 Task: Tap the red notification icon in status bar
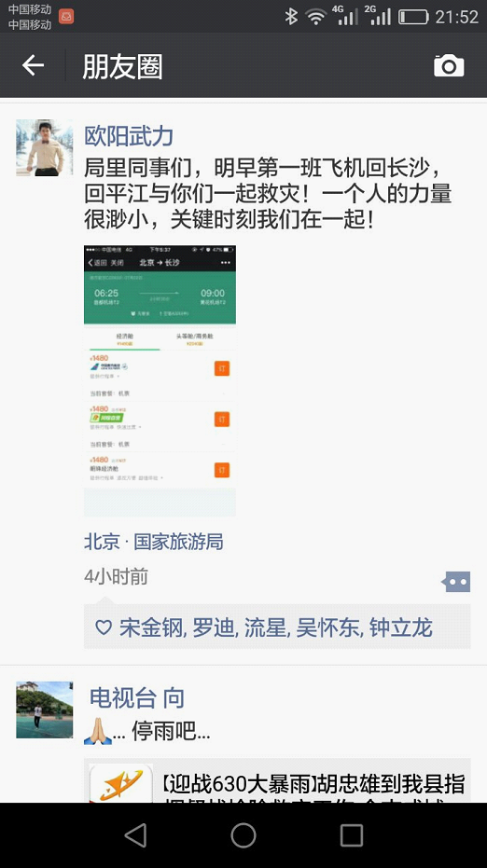66,17
